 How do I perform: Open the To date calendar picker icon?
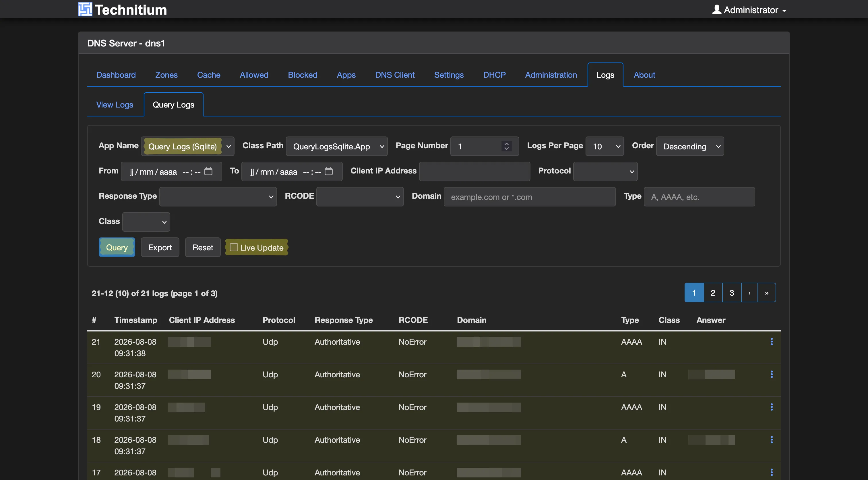tap(329, 171)
